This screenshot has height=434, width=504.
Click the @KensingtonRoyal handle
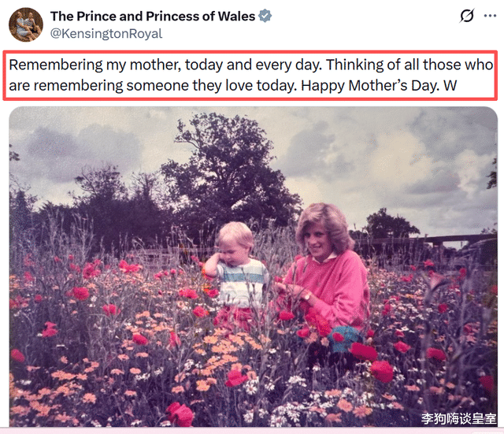pos(106,34)
